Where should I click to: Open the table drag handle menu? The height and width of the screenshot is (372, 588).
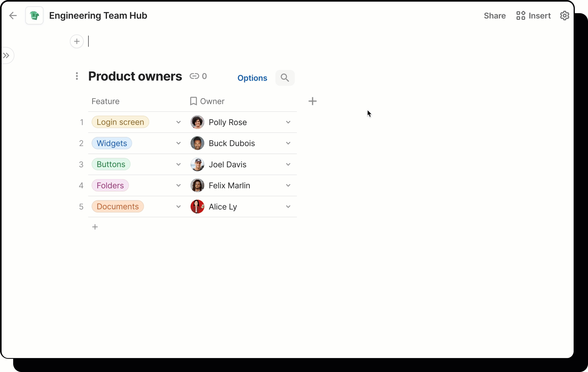click(x=77, y=76)
